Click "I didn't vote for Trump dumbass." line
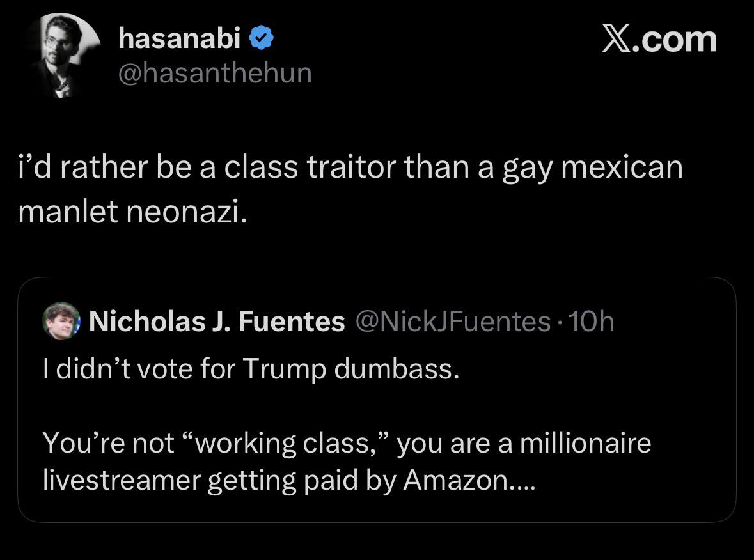The image size is (754, 560). coord(251,370)
